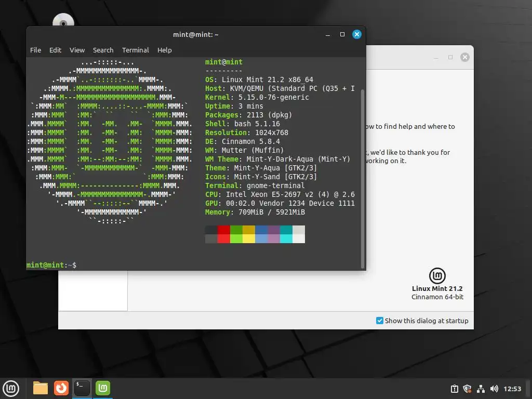The height and width of the screenshot is (399, 532).
Task: Launch the Files folder icon in taskbar
Action: [41, 388]
